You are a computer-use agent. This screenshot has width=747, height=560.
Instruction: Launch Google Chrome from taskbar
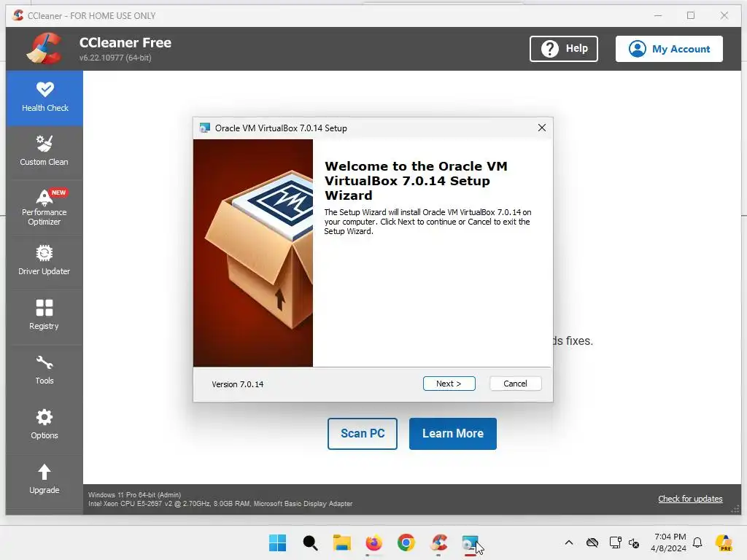pyautogui.click(x=406, y=542)
